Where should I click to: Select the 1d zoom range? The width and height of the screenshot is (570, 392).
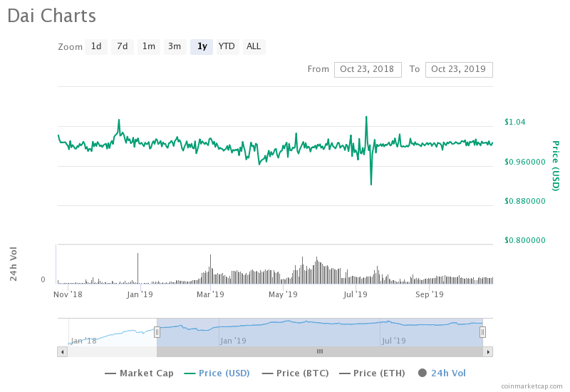pyautogui.click(x=96, y=46)
